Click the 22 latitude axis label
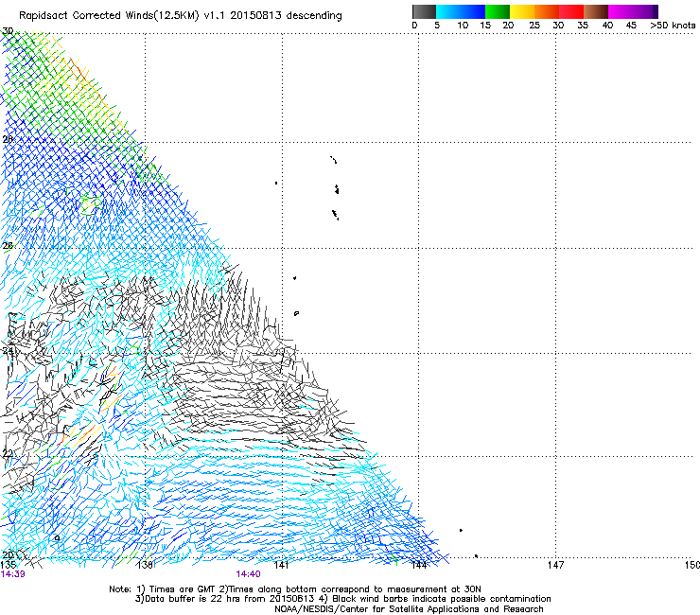Viewport: 700px width, 615px height. point(8,454)
